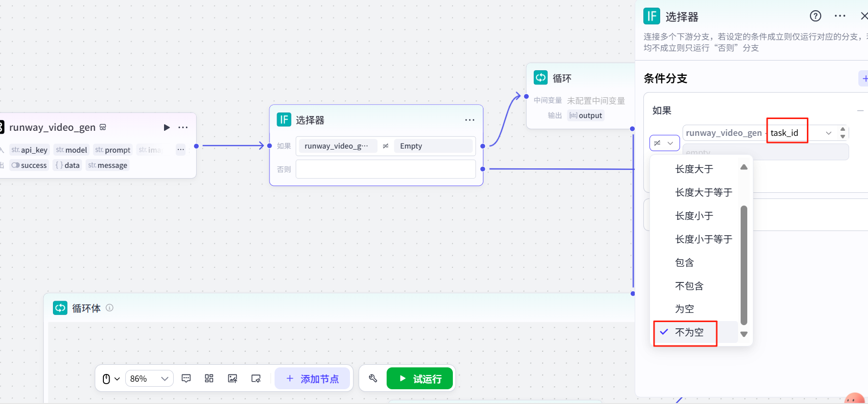Image resolution: width=868 pixels, height=404 pixels.
Task: Open 选择器 node three-dot menu
Action: point(470,120)
